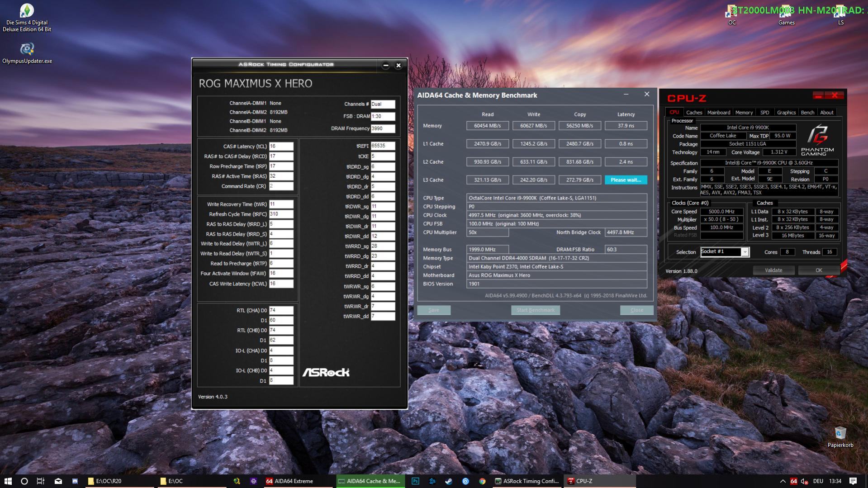Open the Mainboard tab in CPU-Z
The image size is (868, 488).
coord(719,113)
